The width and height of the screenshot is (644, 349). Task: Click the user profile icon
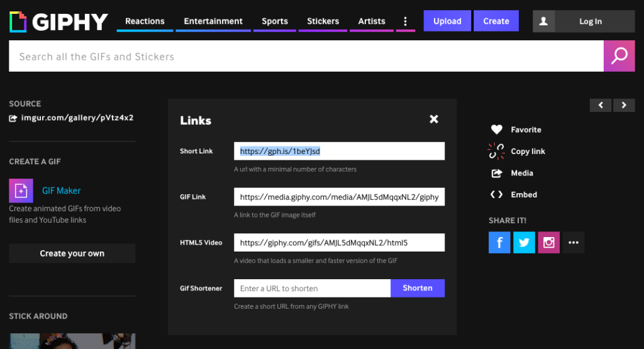click(x=543, y=21)
